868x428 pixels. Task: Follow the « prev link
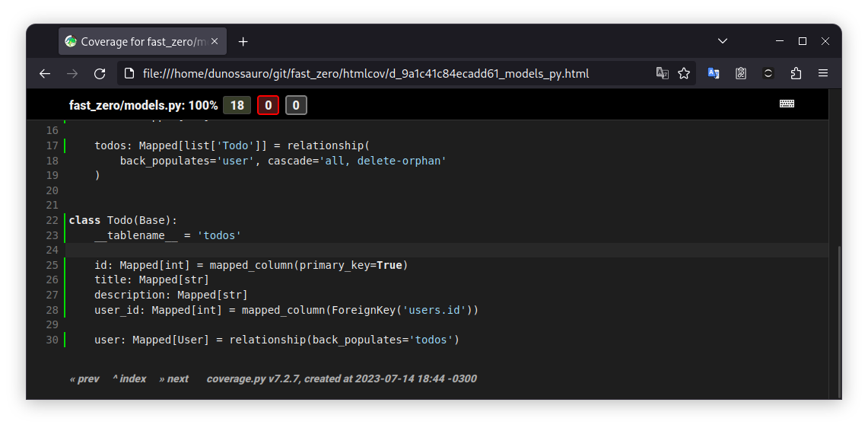(84, 378)
